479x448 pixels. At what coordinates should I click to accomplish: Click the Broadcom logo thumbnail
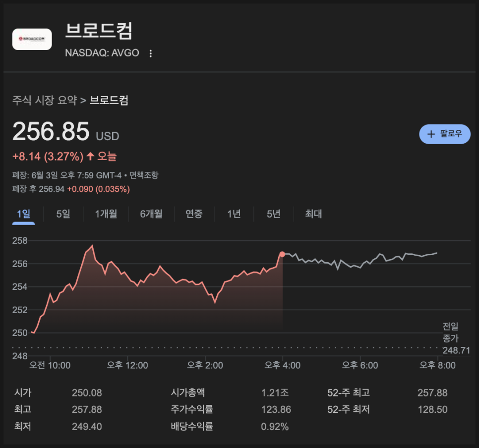pyautogui.click(x=32, y=39)
